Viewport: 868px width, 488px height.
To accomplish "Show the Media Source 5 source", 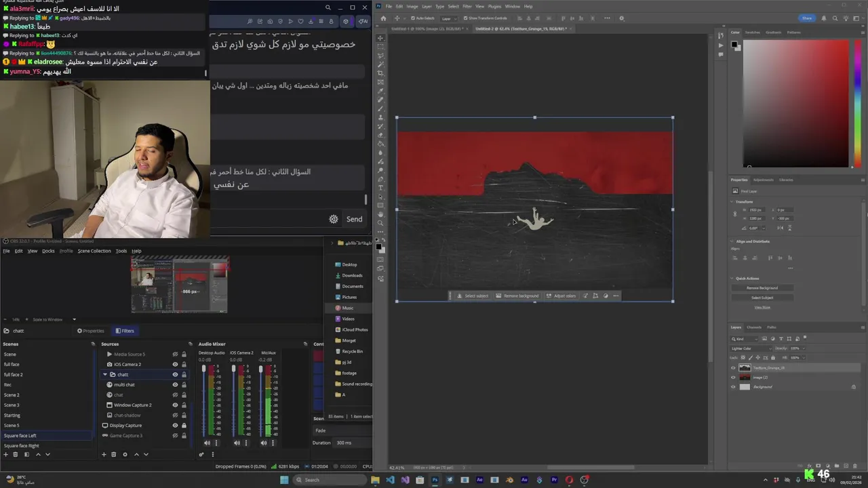I will [x=175, y=354].
